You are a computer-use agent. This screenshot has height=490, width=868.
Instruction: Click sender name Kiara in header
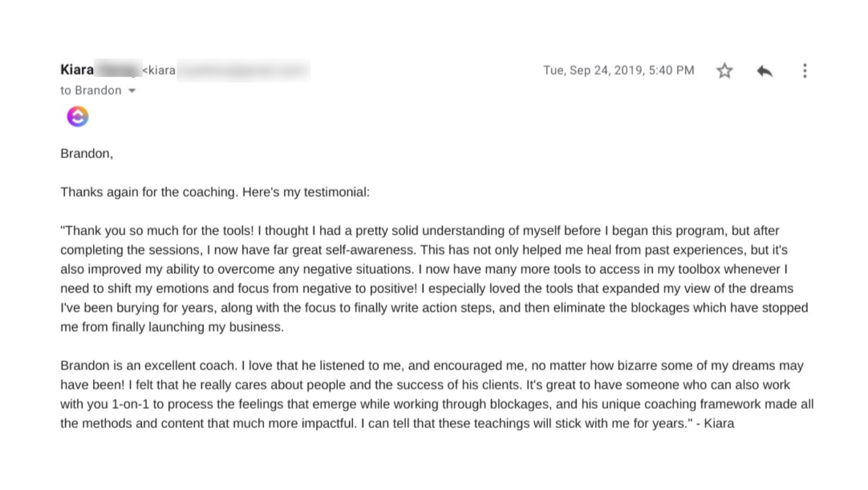tap(77, 70)
